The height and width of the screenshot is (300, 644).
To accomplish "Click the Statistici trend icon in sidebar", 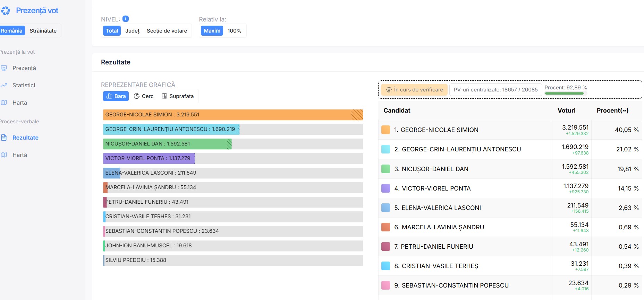I will 4,85.
